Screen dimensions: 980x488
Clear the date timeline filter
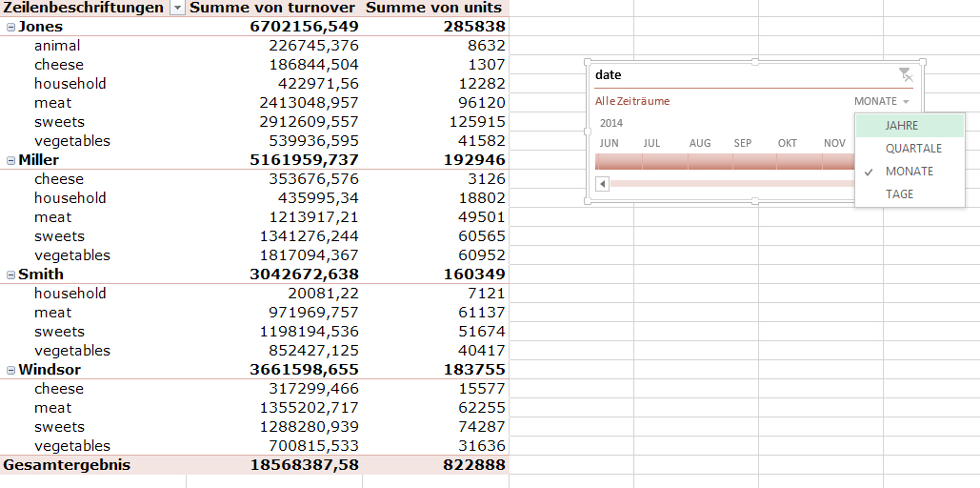click(904, 74)
